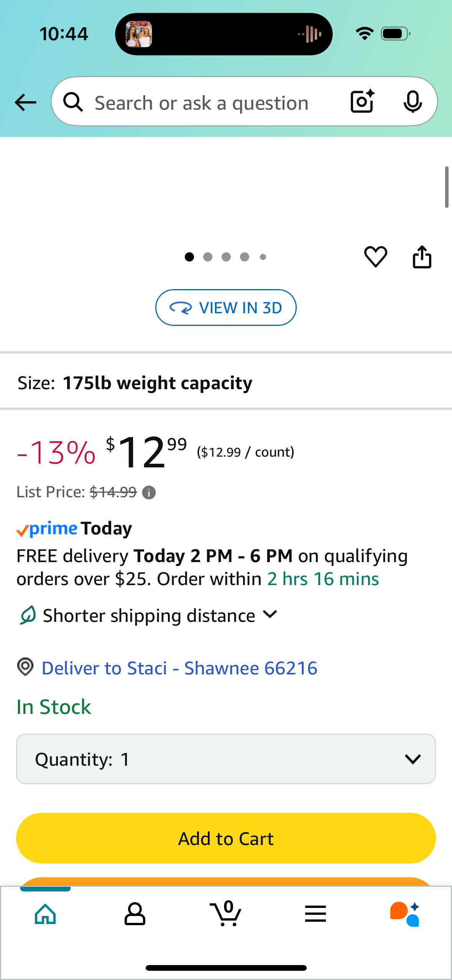Select the second image carousel dot
Screen dimensions: 452x980
(208, 257)
